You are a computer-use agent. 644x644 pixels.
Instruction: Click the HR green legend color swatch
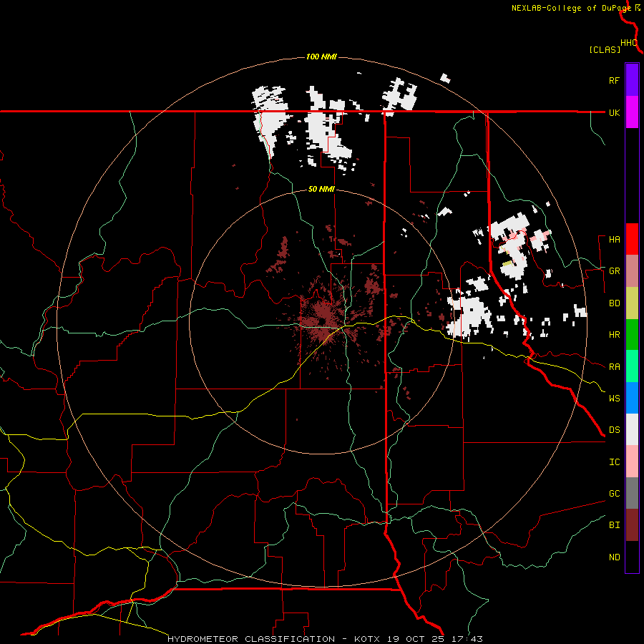632,334
